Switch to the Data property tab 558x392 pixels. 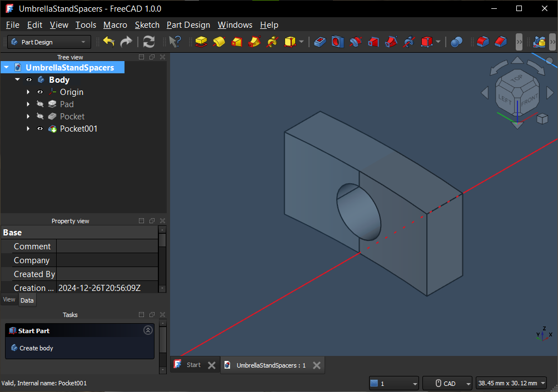click(27, 300)
